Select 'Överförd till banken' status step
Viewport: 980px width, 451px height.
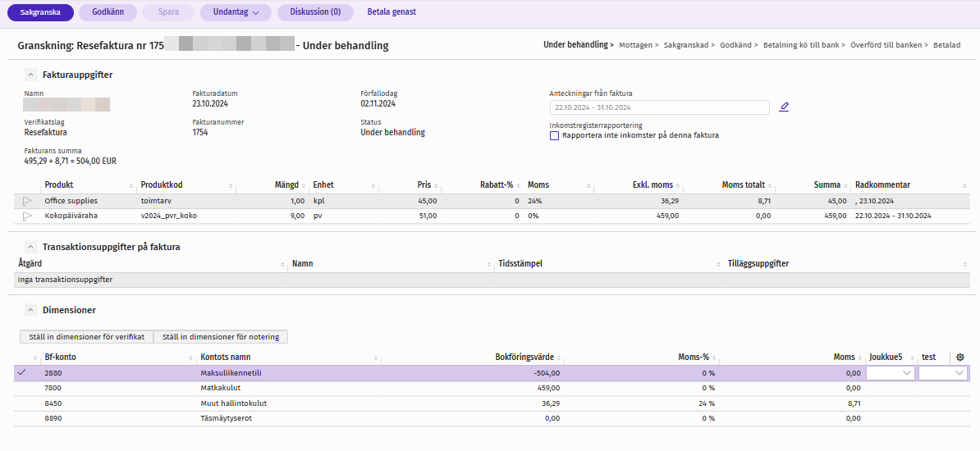(x=885, y=45)
